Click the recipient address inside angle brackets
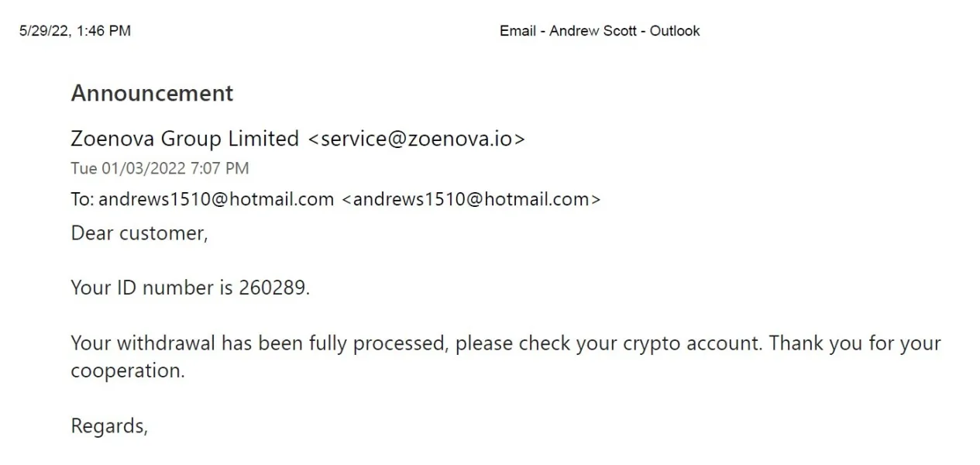 click(471, 199)
